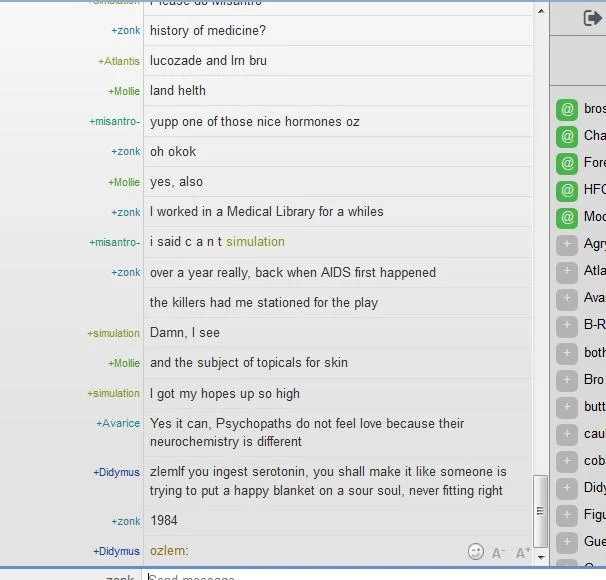606x580 pixels.
Task: Click the + voice icon beside 'Bro'
Action: (x=567, y=380)
